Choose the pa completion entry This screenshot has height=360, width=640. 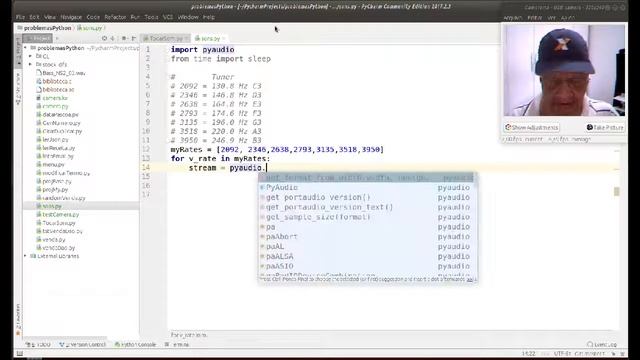click(x=367, y=227)
